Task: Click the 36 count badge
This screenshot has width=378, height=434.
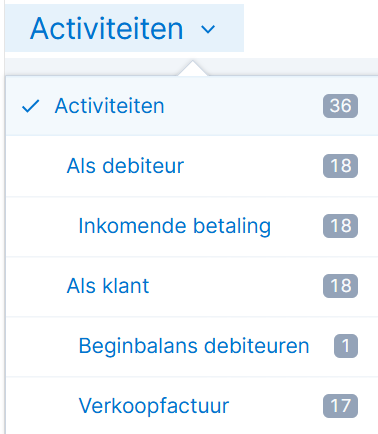Action: pyautogui.click(x=340, y=106)
